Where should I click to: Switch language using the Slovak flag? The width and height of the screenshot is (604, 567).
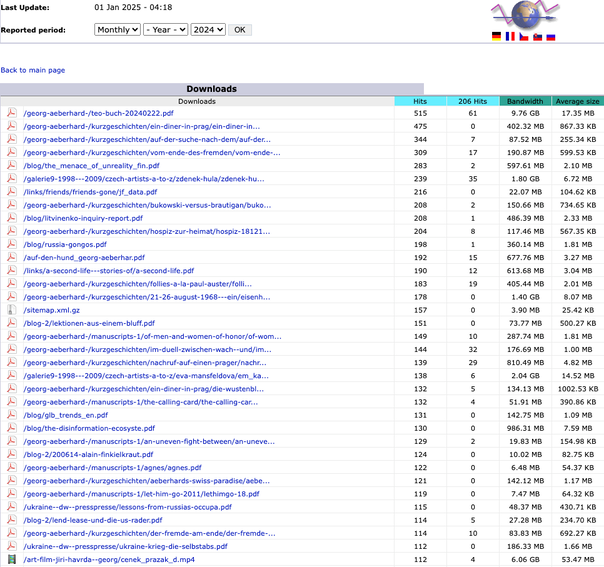coord(537,37)
